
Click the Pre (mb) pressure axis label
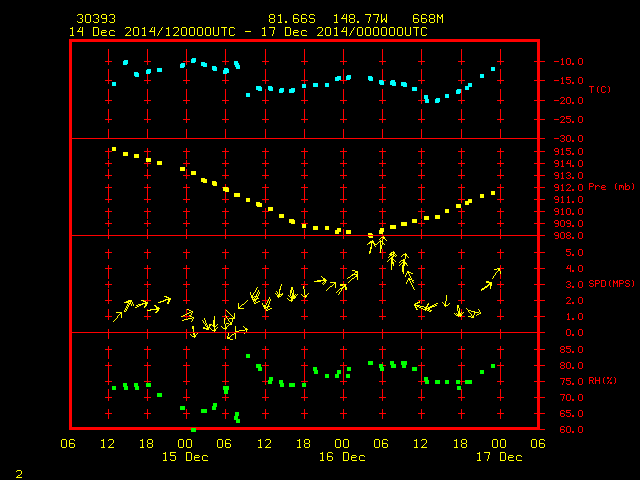pos(611,187)
